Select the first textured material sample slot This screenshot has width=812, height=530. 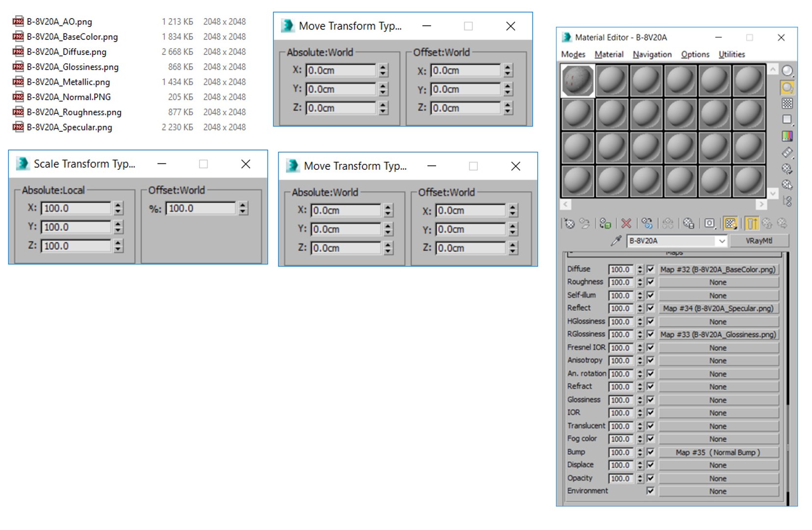click(x=577, y=81)
